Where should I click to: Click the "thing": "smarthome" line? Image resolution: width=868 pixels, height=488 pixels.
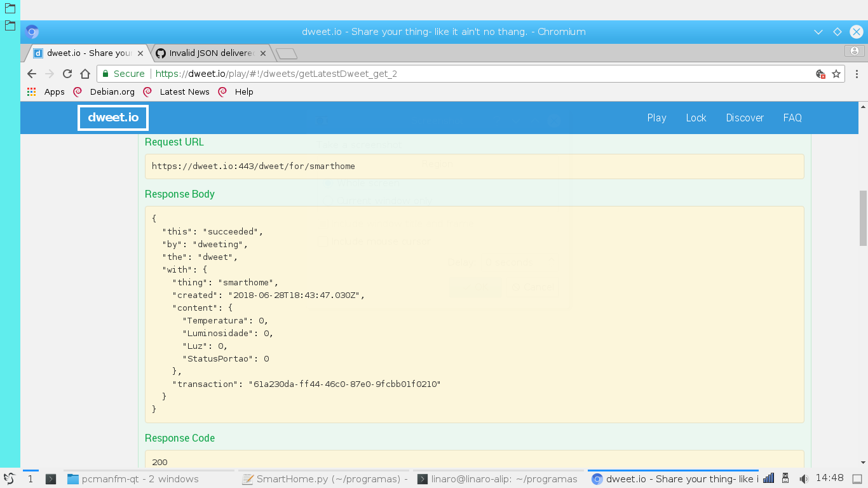(225, 282)
